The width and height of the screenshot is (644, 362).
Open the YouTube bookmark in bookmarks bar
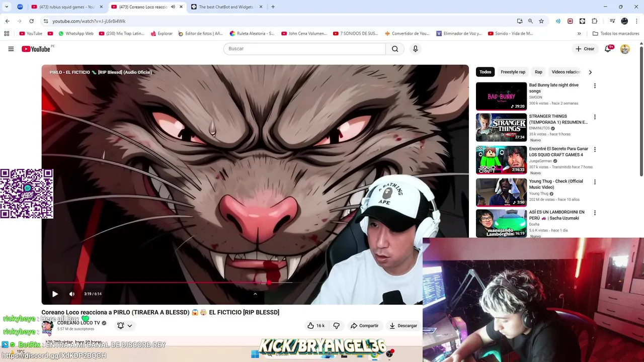tap(31, 34)
